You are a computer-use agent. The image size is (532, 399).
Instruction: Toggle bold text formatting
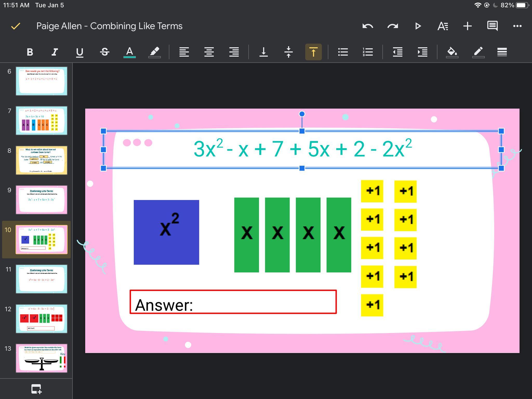point(30,52)
